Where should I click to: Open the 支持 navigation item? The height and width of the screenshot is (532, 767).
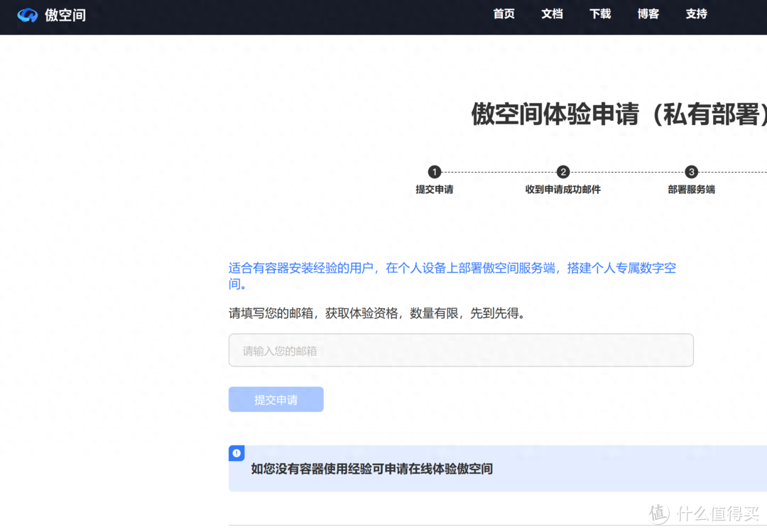click(x=696, y=14)
